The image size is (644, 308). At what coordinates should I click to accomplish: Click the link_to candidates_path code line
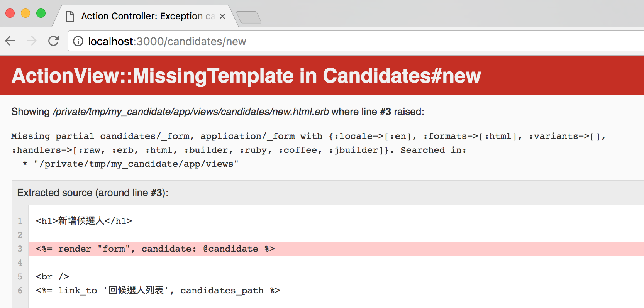tap(158, 291)
